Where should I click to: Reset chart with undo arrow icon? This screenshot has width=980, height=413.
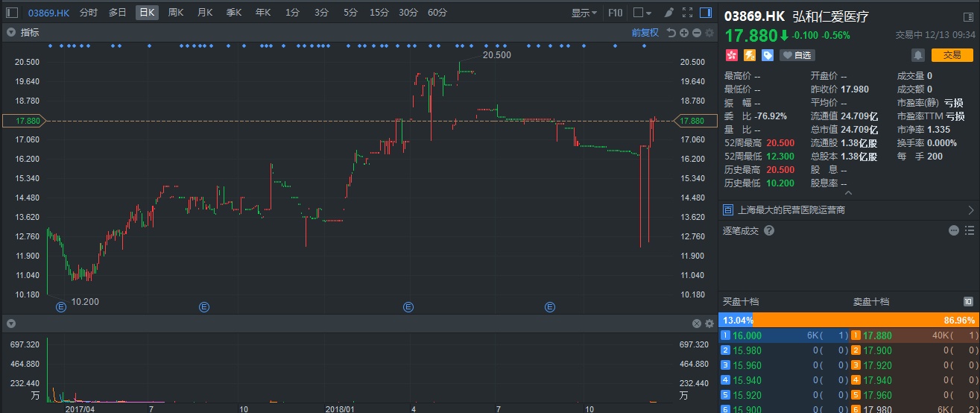(671, 32)
